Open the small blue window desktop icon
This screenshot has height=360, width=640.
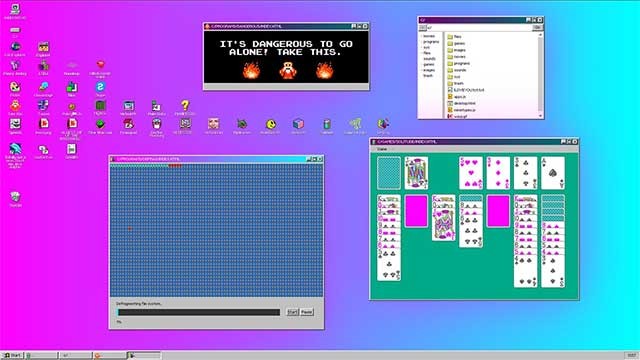[129, 105]
